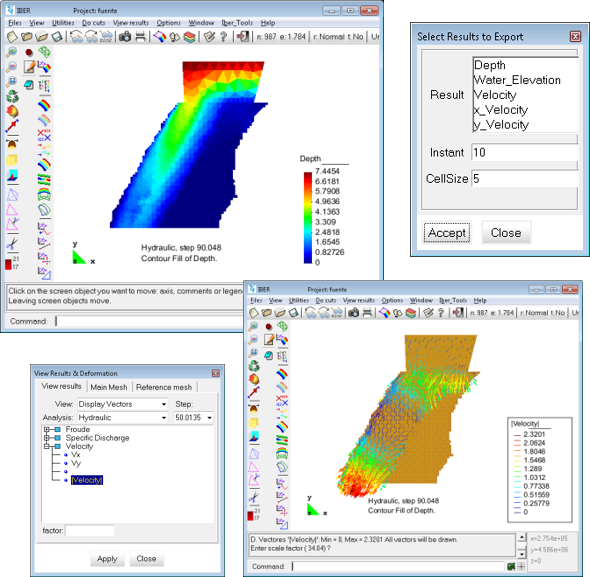Click the CellSize input field
The width and height of the screenshot is (590, 577).
[524, 179]
